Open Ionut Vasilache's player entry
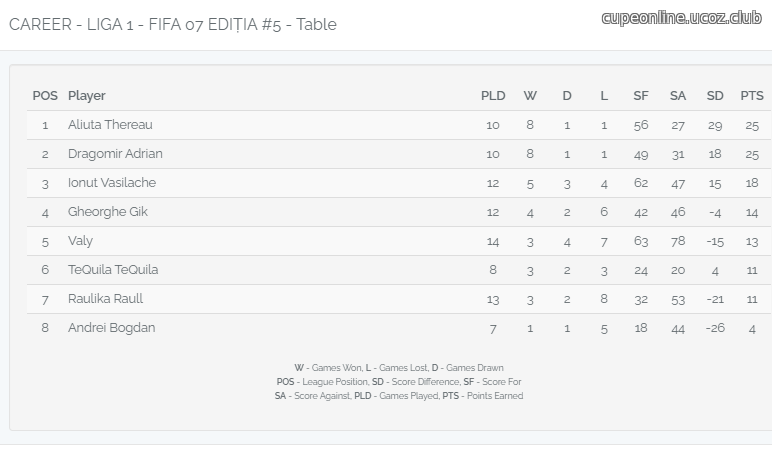Viewport: 772px width, 456px height. point(112,183)
